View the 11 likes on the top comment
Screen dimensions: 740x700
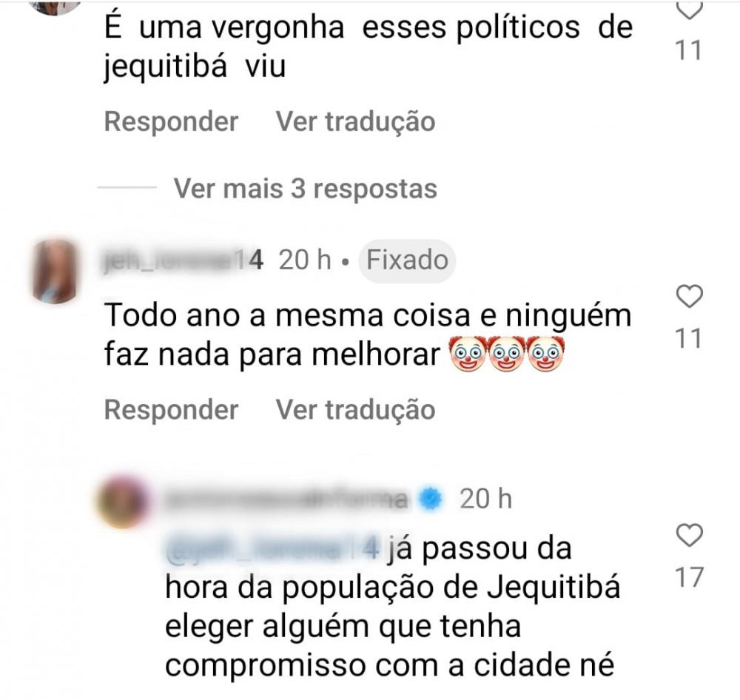coord(688,50)
